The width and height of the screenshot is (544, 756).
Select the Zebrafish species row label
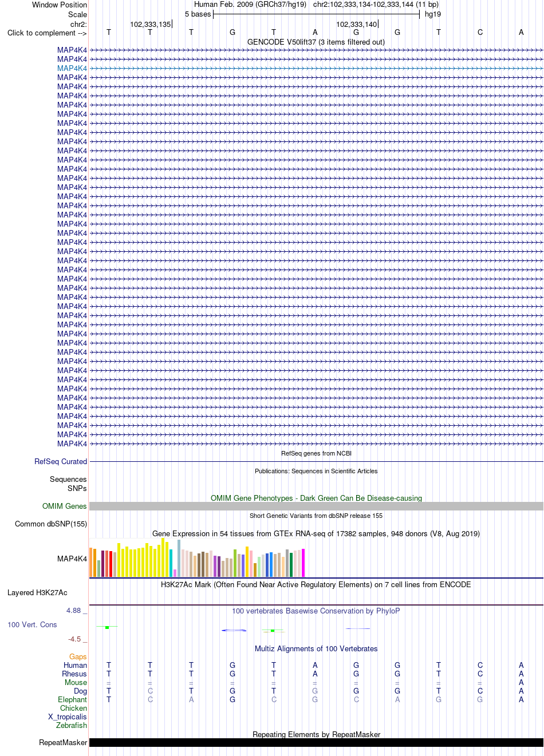coord(72,725)
